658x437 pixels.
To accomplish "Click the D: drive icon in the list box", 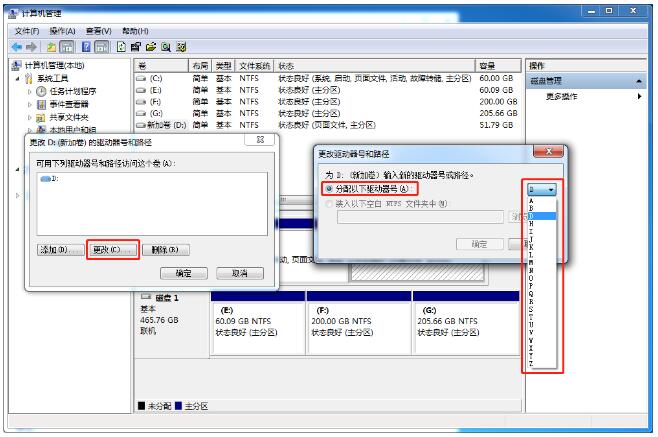I will [x=45, y=179].
